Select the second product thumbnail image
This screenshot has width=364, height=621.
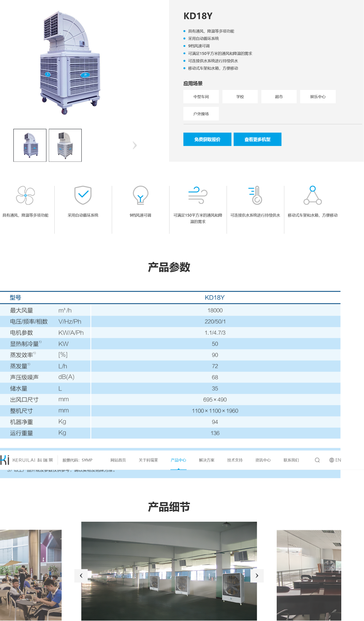coord(65,145)
